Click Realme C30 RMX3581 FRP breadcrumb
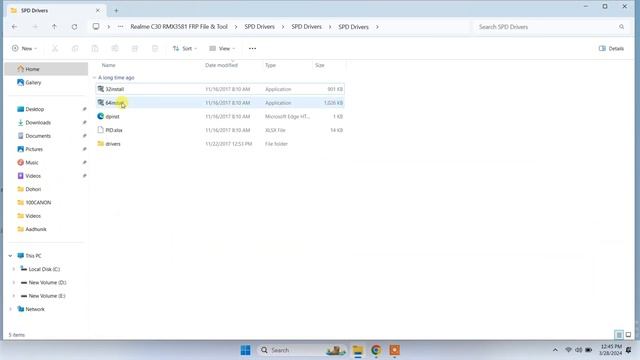Screen dimensions: 640x360 (x=179, y=27)
